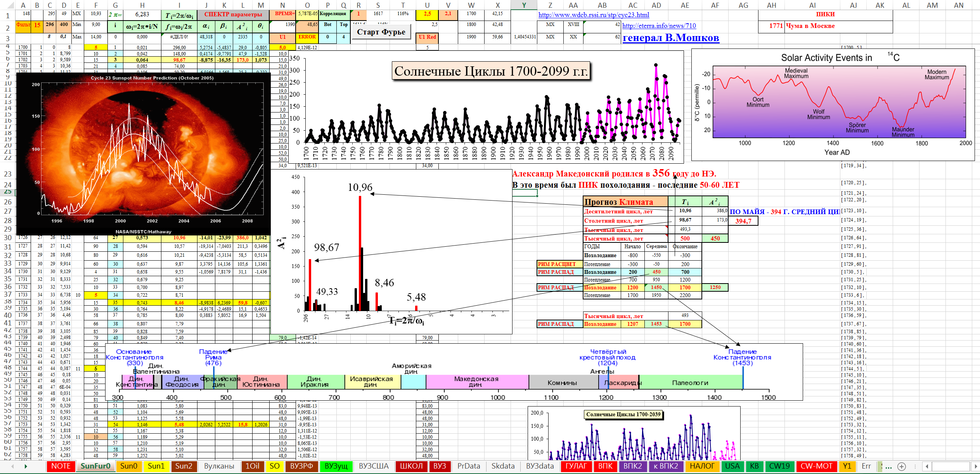Select column Y header
This screenshot has height=474, width=980.
(524, 5)
